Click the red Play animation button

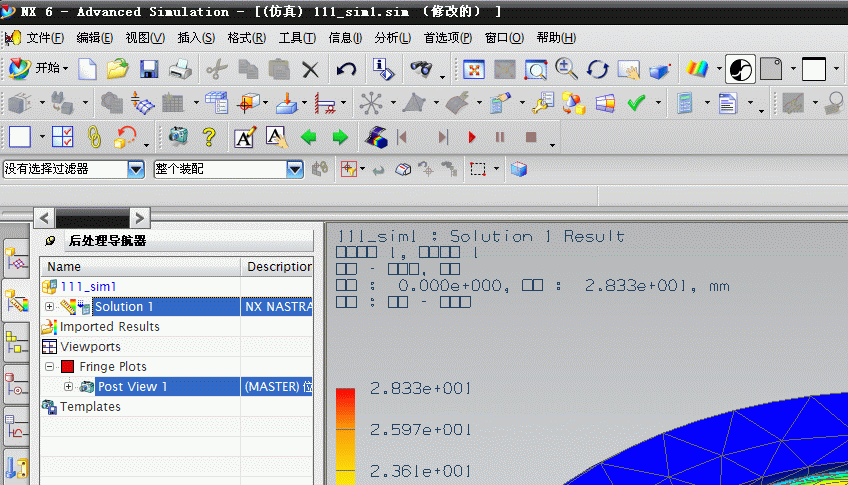[472, 137]
